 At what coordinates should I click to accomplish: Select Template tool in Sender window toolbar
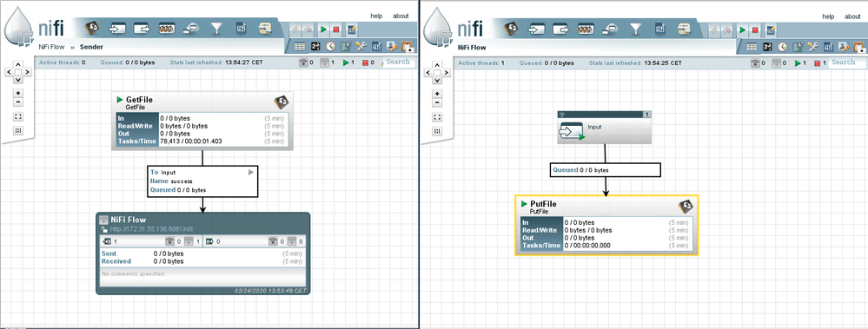[242, 28]
